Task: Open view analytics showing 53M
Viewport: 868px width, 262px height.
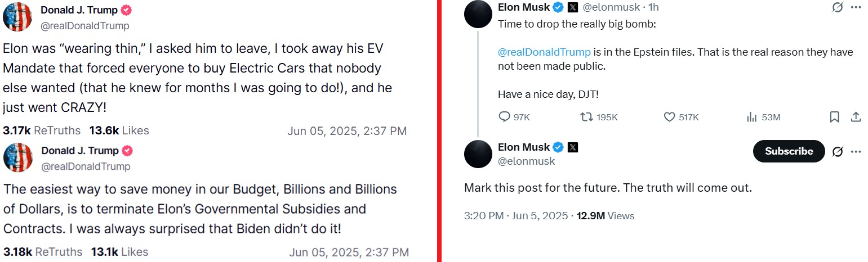Action: tap(751, 117)
